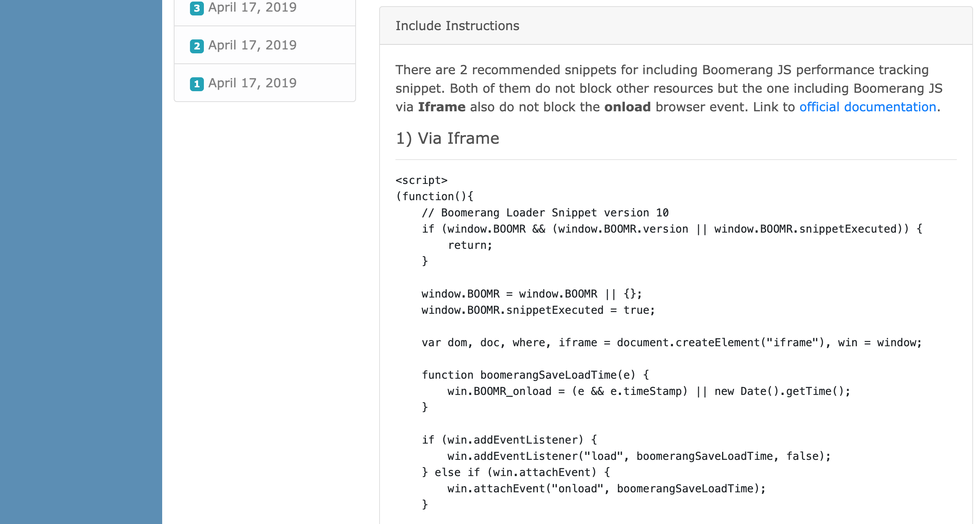Click the bold onload word in the description
This screenshot has height=524, width=980.
(627, 107)
